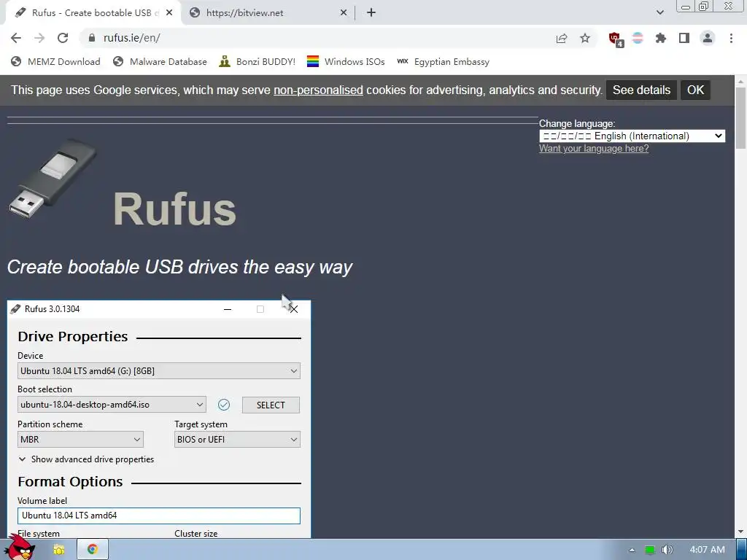This screenshot has height=560, width=747.
Task: Toggle the browser side panel icon
Action: pyautogui.click(x=684, y=38)
